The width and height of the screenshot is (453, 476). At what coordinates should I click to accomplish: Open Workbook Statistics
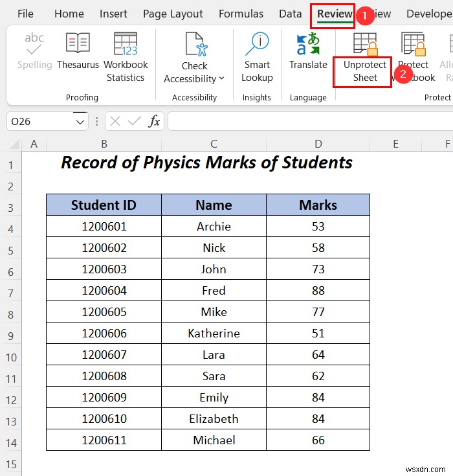[126, 57]
